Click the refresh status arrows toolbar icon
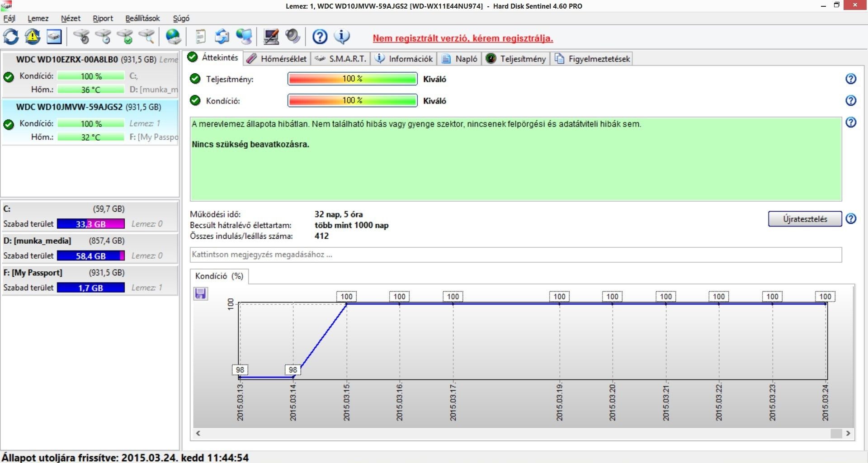This screenshot has width=868, height=463. [11, 37]
